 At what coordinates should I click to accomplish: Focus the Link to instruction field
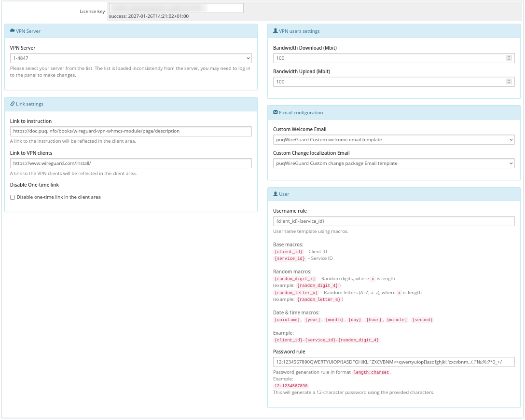(131, 131)
